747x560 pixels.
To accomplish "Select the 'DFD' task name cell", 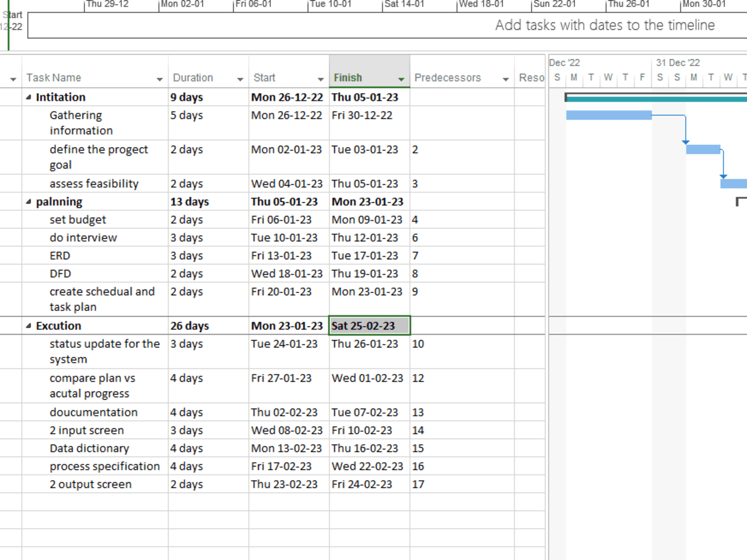I will [95, 274].
